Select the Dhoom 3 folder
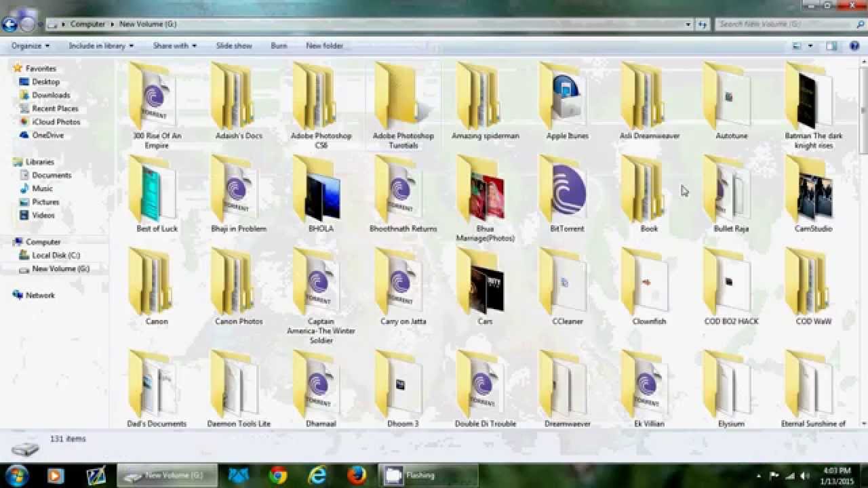868x488 pixels. (403, 389)
